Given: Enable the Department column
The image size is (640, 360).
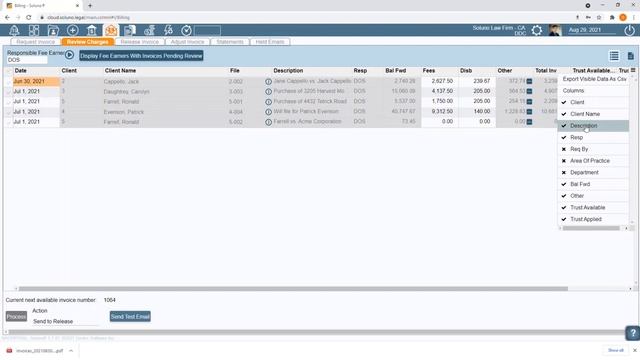Looking at the screenshot, I should (593, 173).
